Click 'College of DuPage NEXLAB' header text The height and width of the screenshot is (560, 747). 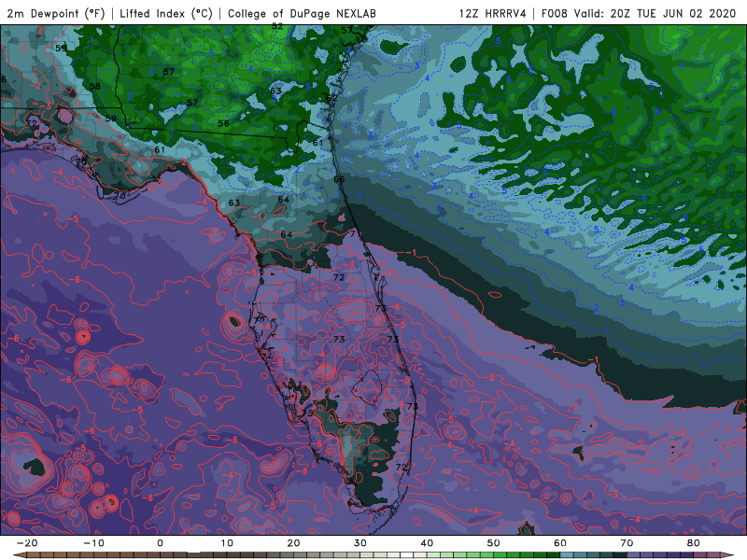click(302, 13)
